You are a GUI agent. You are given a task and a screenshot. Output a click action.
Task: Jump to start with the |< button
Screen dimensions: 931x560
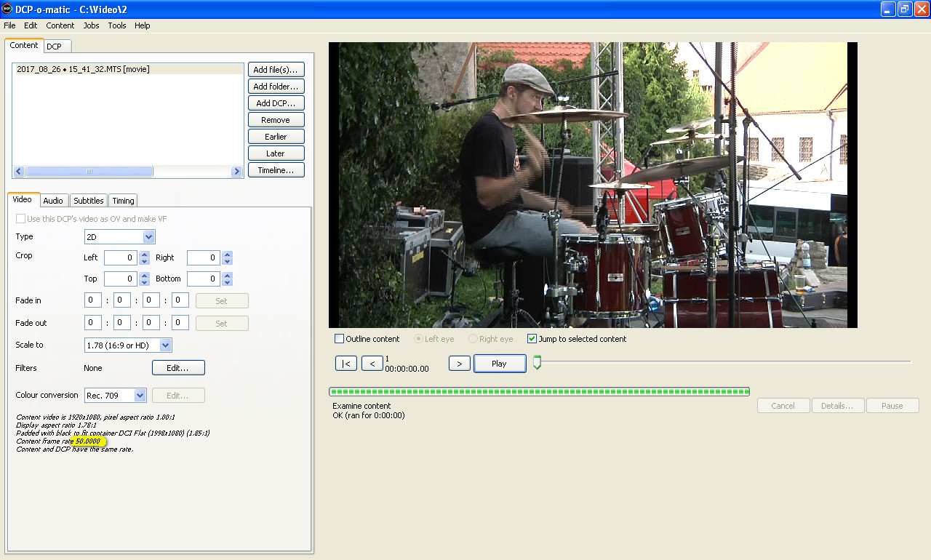point(346,364)
